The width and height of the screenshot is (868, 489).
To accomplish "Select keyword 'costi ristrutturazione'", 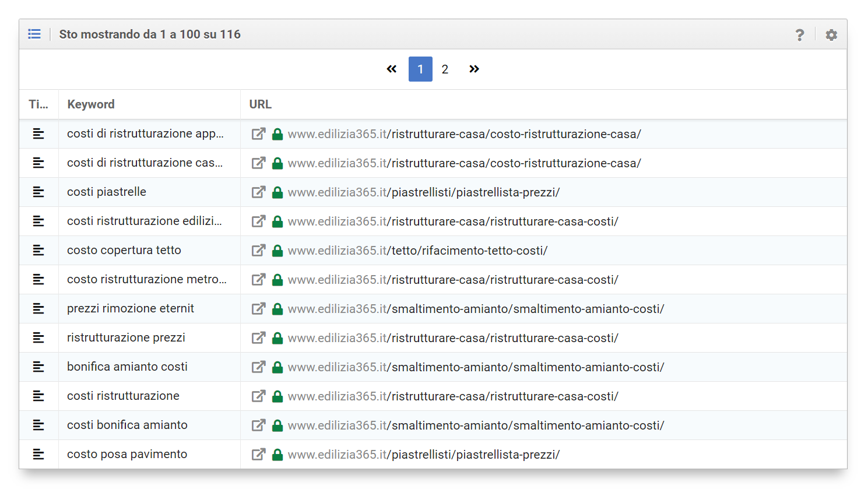I will click(x=123, y=396).
